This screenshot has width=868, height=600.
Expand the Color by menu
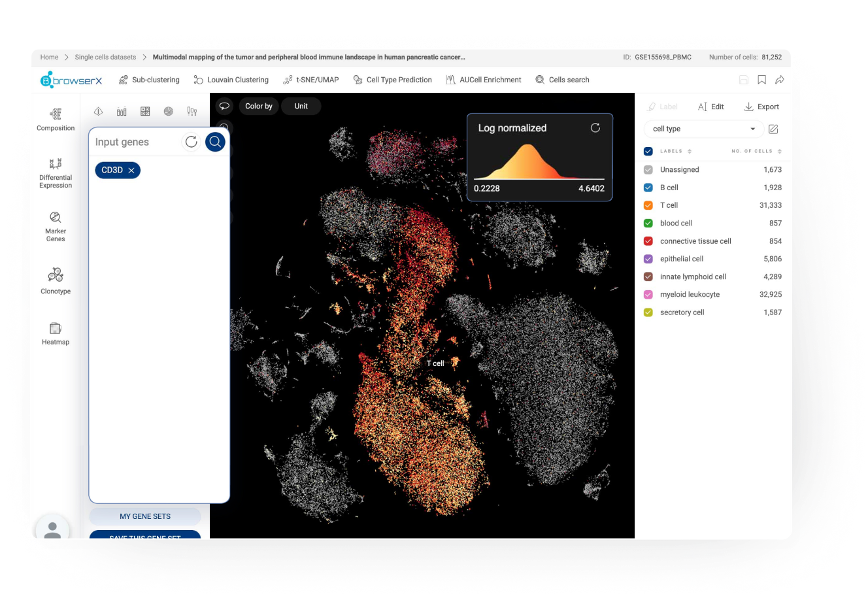click(259, 106)
